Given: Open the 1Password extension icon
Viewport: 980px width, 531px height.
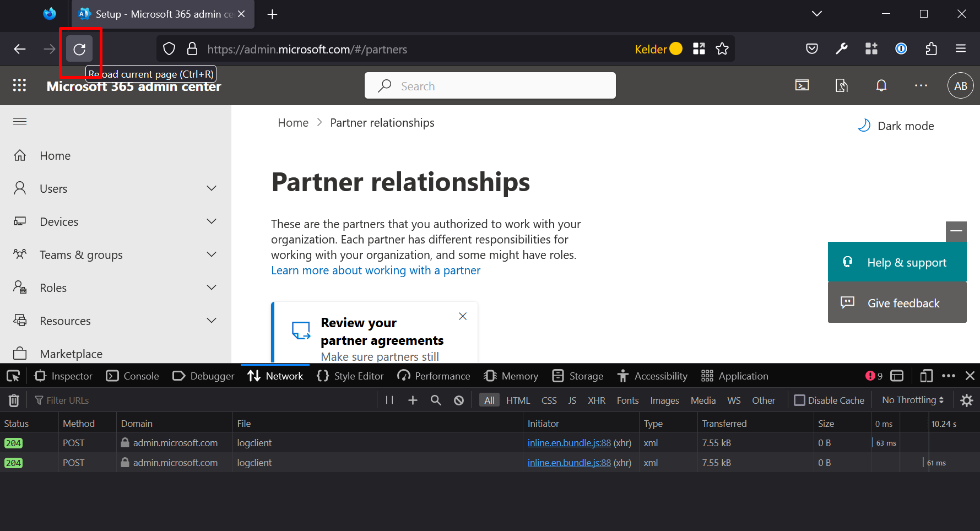Looking at the screenshot, I should click(x=901, y=49).
